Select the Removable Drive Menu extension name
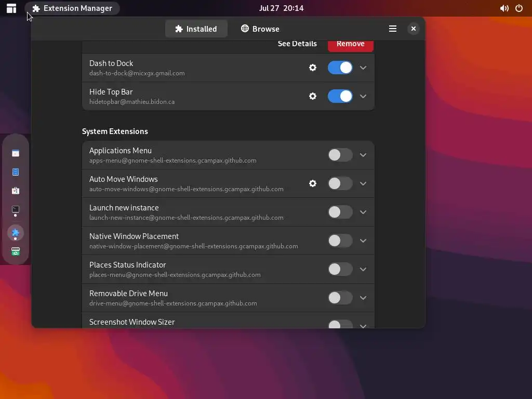This screenshot has width=532, height=399. coord(129,293)
